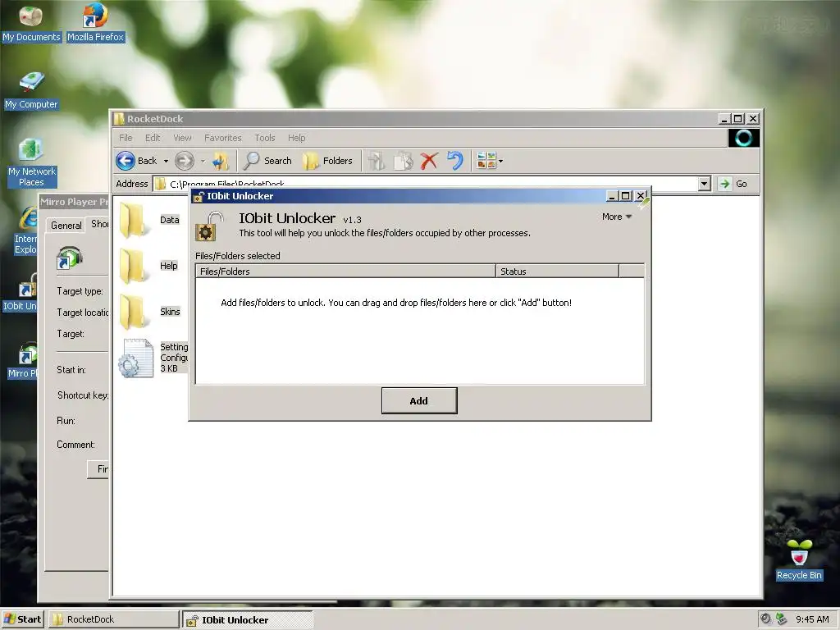Click the shortcut icon in Mirro Player Properties
The height and width of the screenshot is (630, 840).
coord(70,258)
